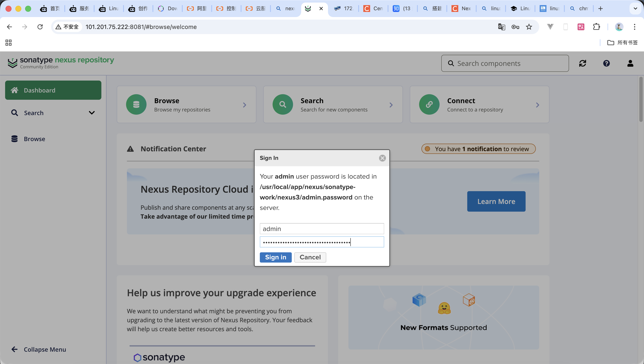The width and height of the screenshot is (644, 364).
Task: Click the Learn More button
Action: click(x=496, y=201)
